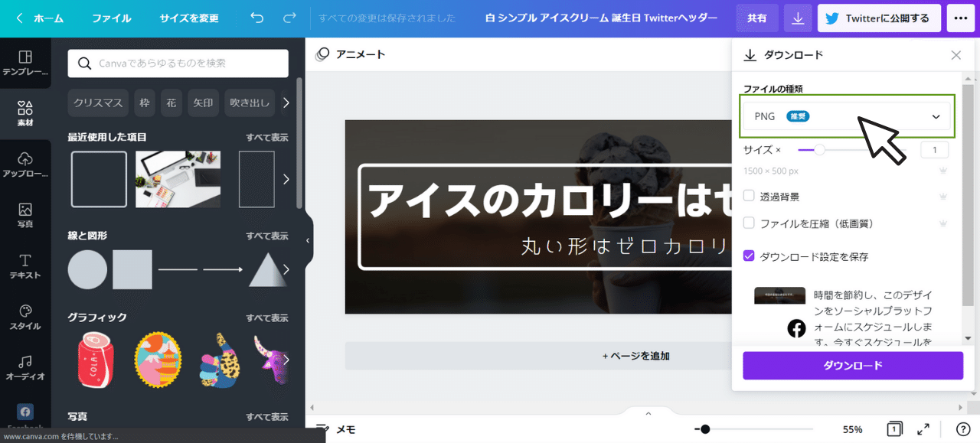Click Twitterに公開する button
The image size is (980, 443).
879,18
